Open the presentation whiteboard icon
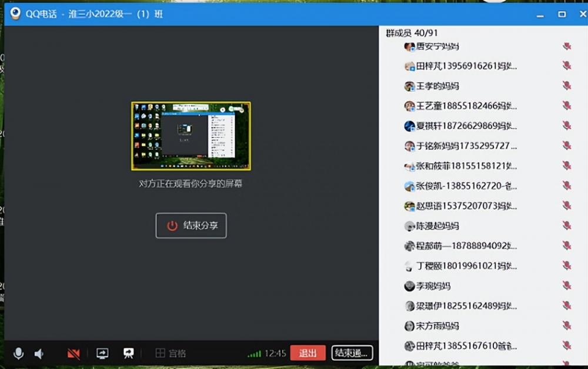The width and height of the screenshot is (588, 369). 128,353
